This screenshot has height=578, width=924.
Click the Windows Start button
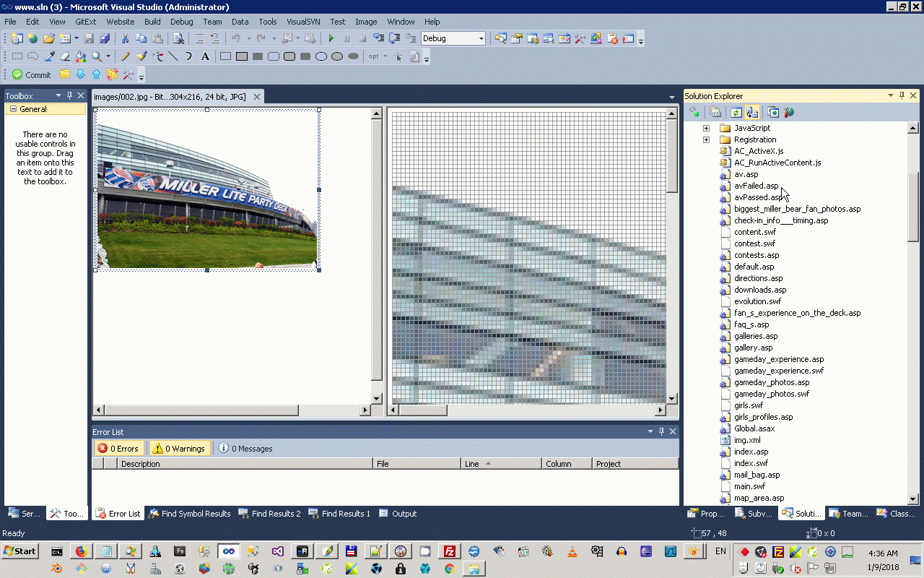pyautogui.click(x=20, y=551)
